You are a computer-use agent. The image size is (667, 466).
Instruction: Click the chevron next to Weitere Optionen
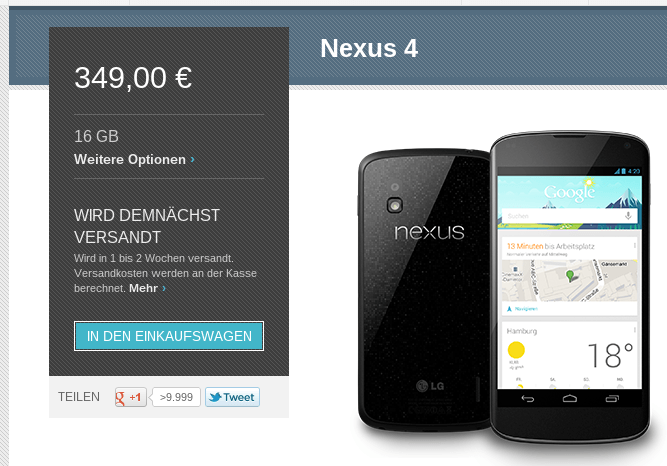(x=193, y=160)
